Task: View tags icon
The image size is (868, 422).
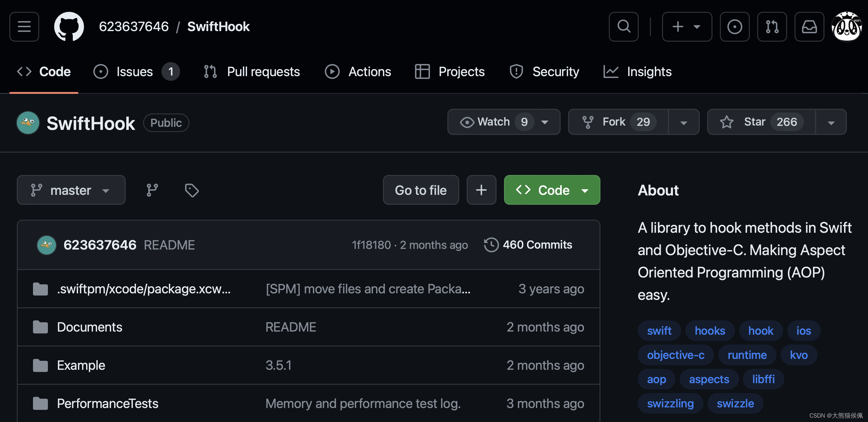Action: [x=192, y=190]
